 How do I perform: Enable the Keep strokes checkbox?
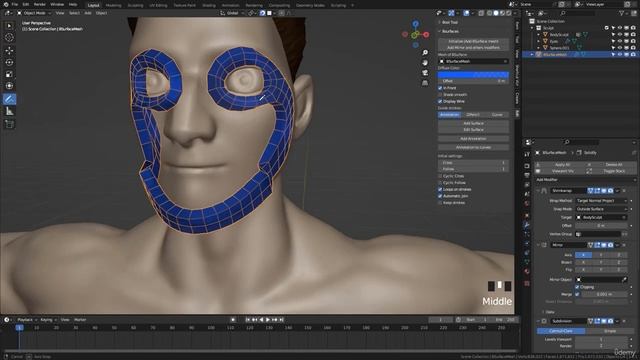point(440,202)
